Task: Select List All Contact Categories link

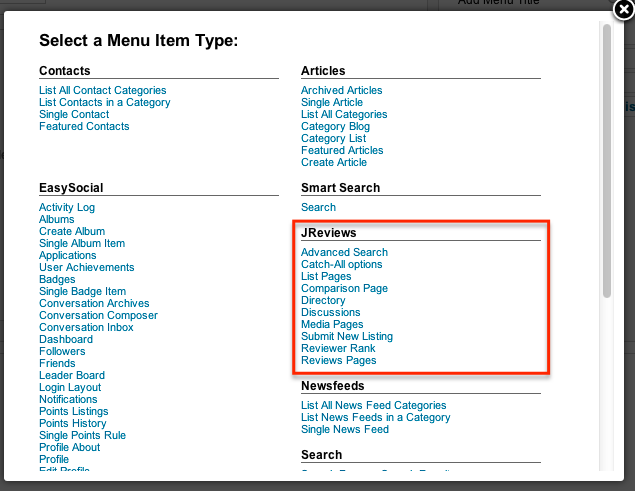Action: [x=103, y=90]
